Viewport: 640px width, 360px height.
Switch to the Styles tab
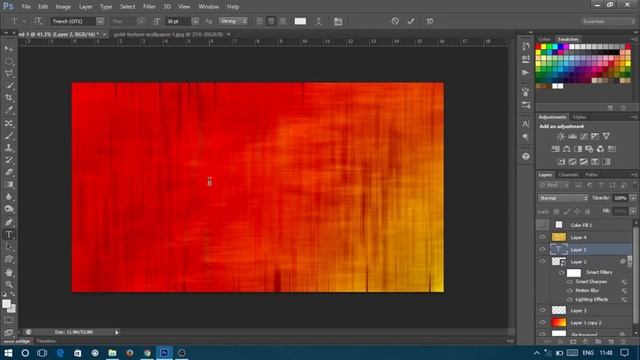tap(579, 117)
